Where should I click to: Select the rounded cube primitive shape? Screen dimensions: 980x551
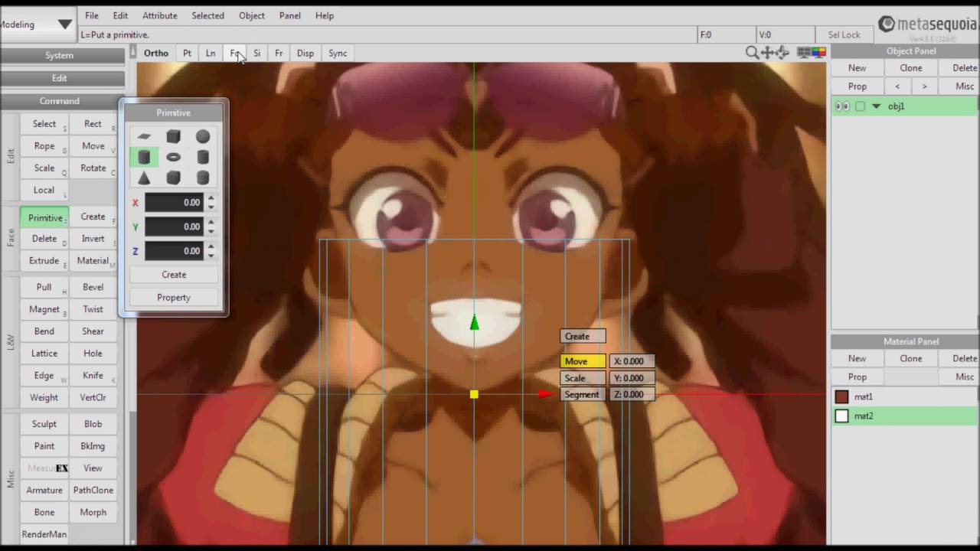tap(173, 178)
